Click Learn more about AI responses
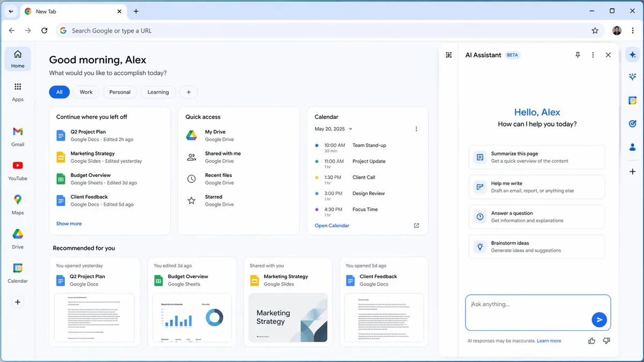644x362 pixels. click(548, 341)
